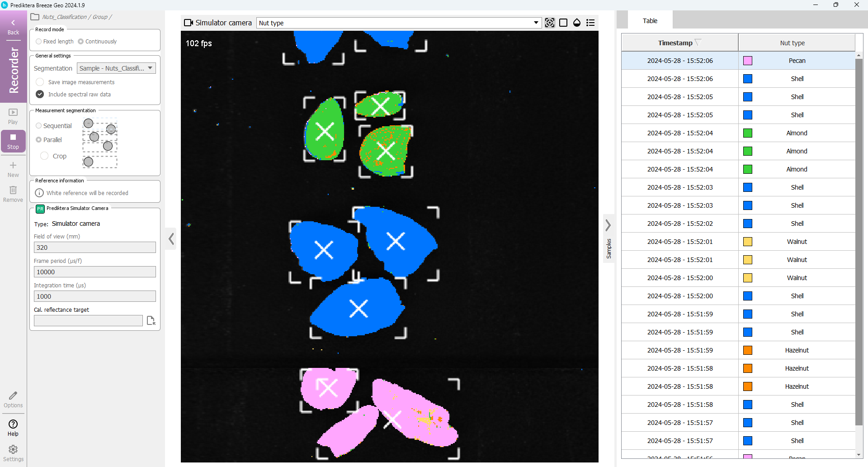
Task: Click the half-filled droplet opacity icon
Action: [577, 23]
